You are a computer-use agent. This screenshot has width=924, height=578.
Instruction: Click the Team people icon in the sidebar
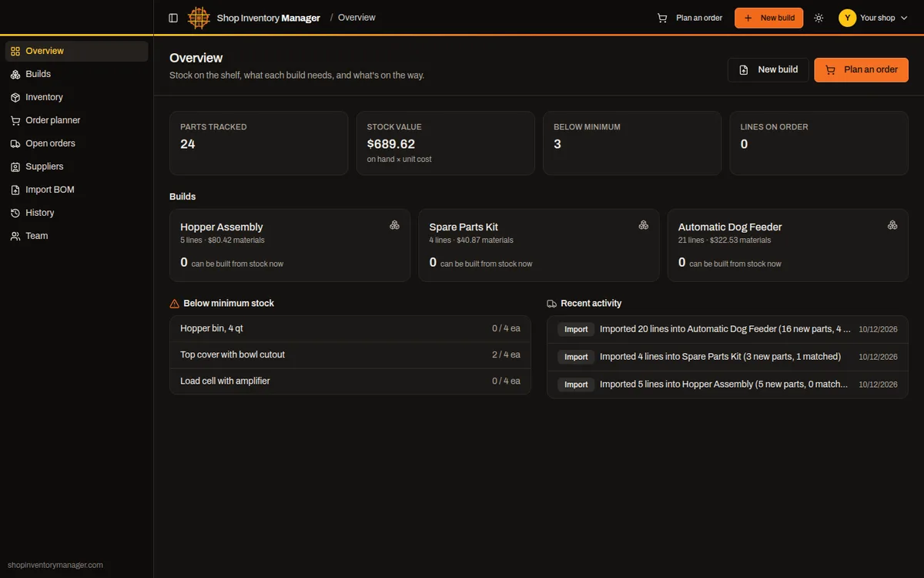click(15, 236)
